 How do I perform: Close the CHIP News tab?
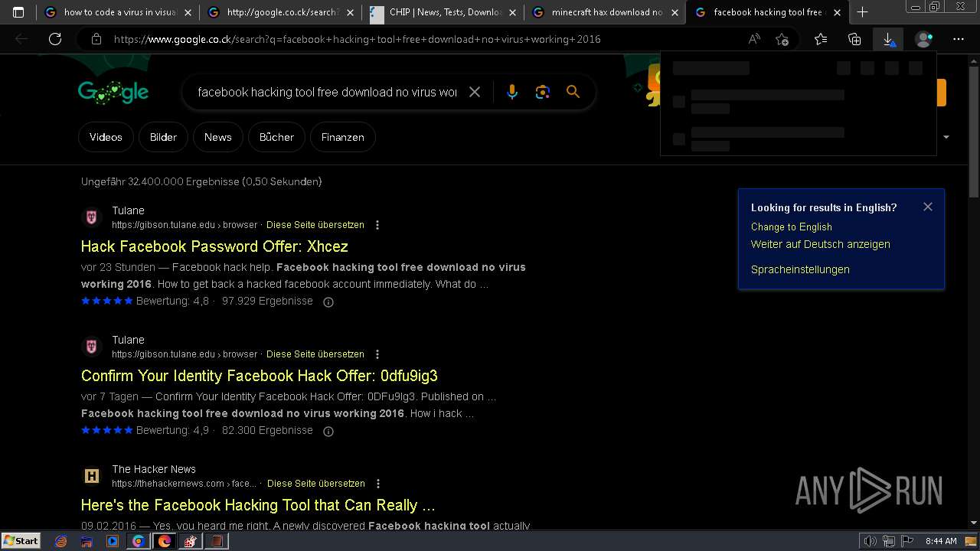tap(512, 12)
